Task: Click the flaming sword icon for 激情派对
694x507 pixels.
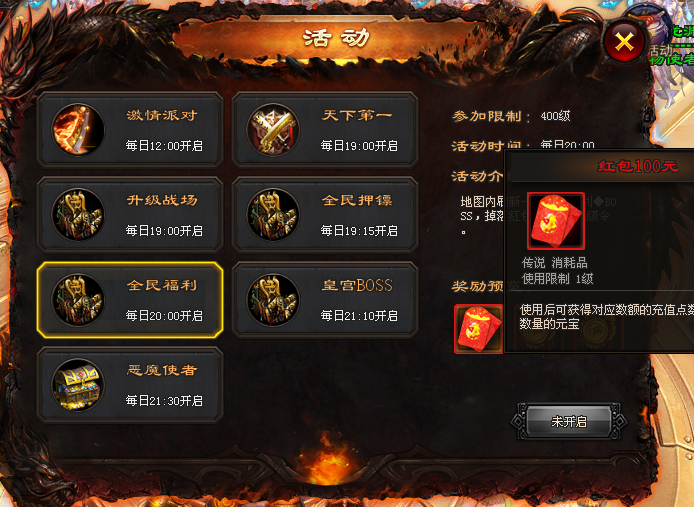Action: tap(78, 130)
